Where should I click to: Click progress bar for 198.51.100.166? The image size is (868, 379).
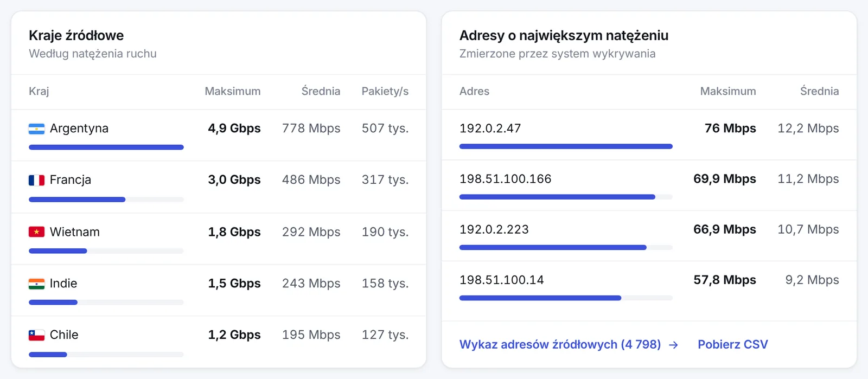click(566, 197)
